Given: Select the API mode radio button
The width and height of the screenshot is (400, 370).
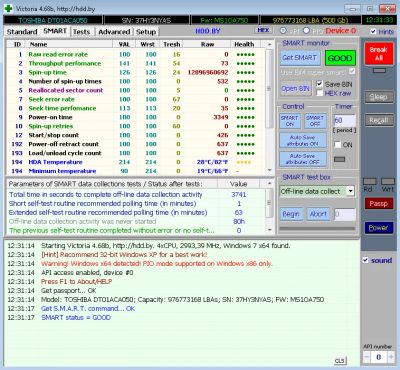Looking at the screenshot, I should coord(283,31).
